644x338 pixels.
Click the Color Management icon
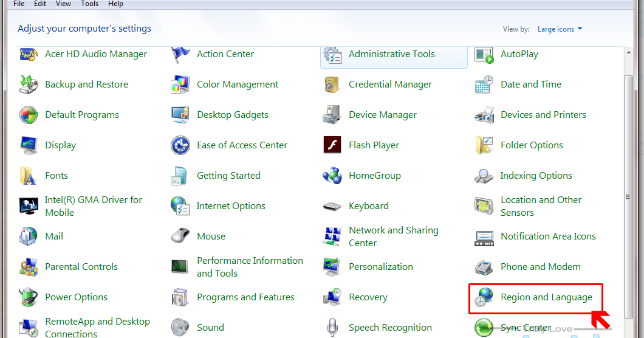tap(180, 84)
